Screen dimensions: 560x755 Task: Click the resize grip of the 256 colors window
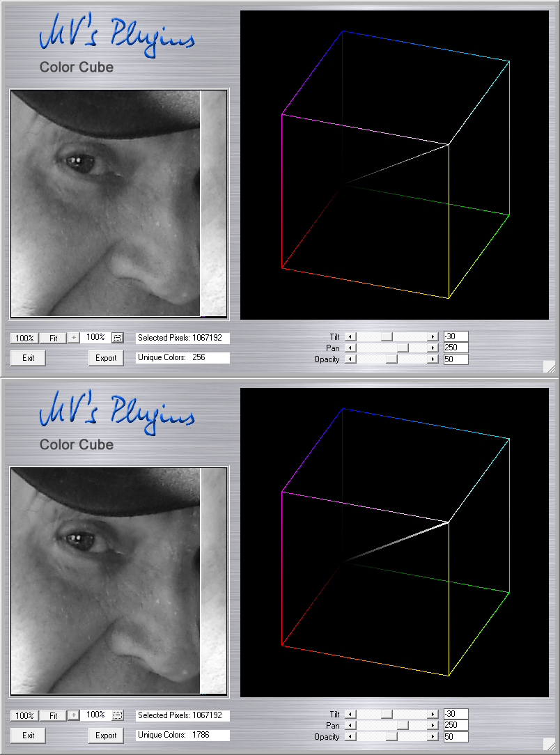(550, 366)
